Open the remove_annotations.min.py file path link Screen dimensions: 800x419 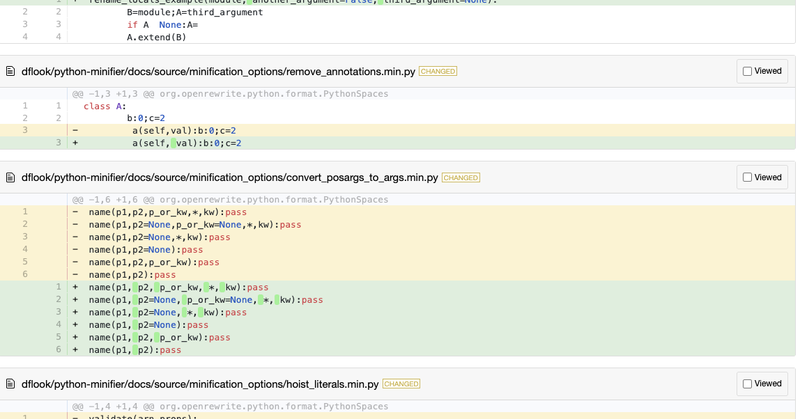pos(218,72)
